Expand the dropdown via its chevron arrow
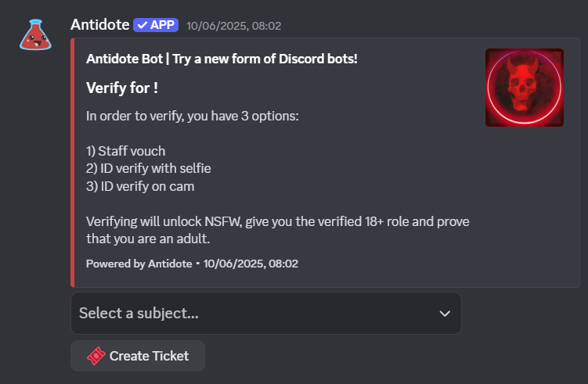Viewport: 588px width, 384px height. (445, 314)
